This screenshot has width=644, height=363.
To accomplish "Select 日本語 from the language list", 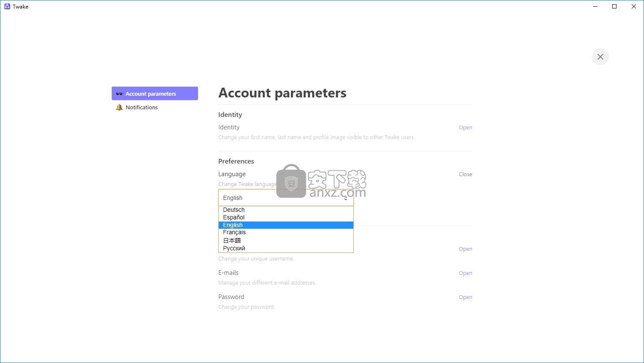I will tap(286, 240).
